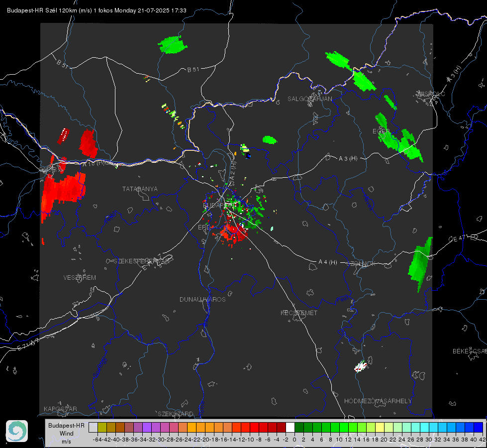Select the dark blue swatch between 40 and 42

[x=478, y=427]
